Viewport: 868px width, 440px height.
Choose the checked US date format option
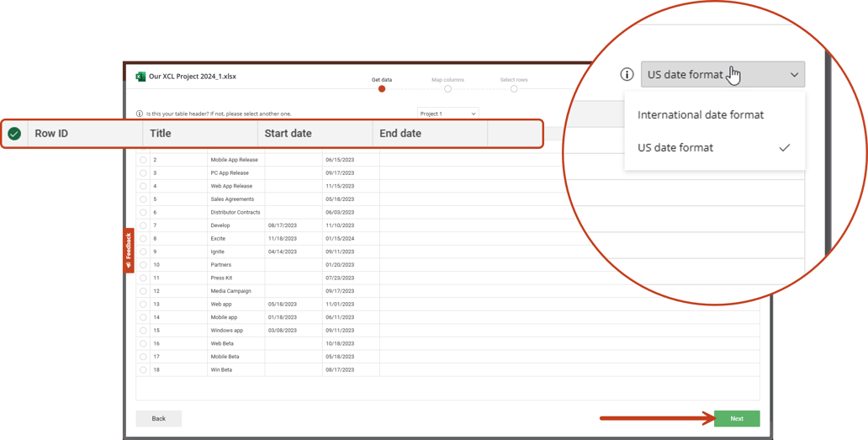click(x=675, y=148)
